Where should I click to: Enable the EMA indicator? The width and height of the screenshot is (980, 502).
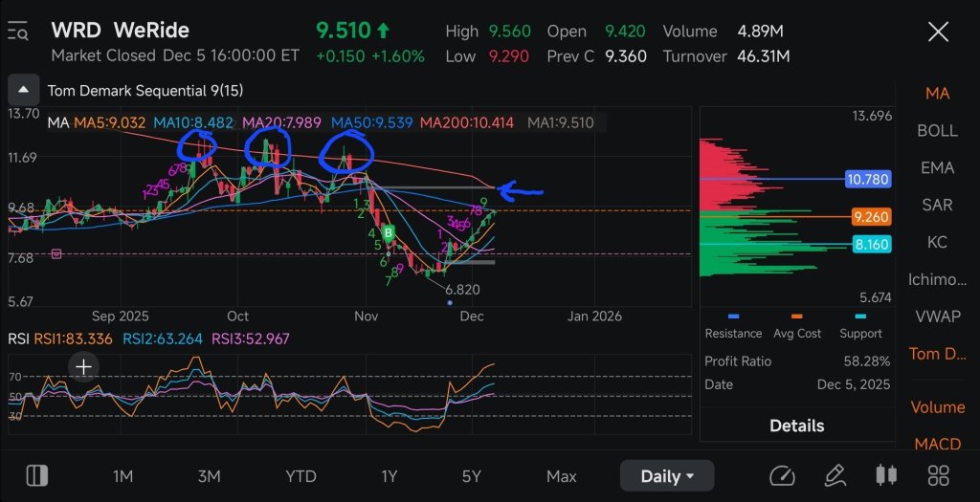[937, 167]
